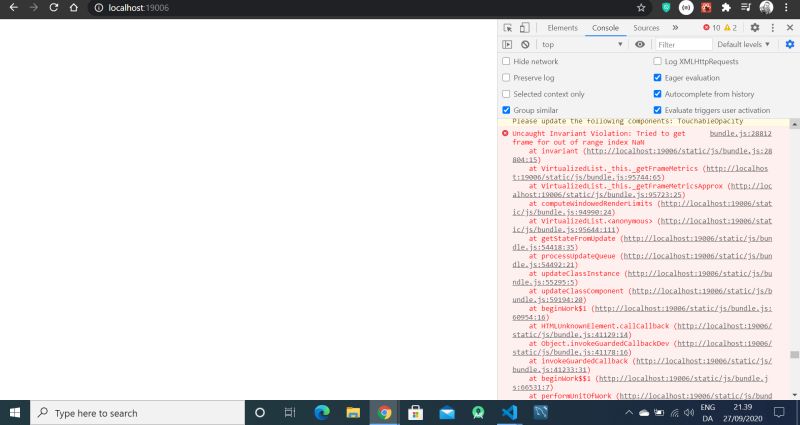Open the red extension icon

tap(706, 8)
